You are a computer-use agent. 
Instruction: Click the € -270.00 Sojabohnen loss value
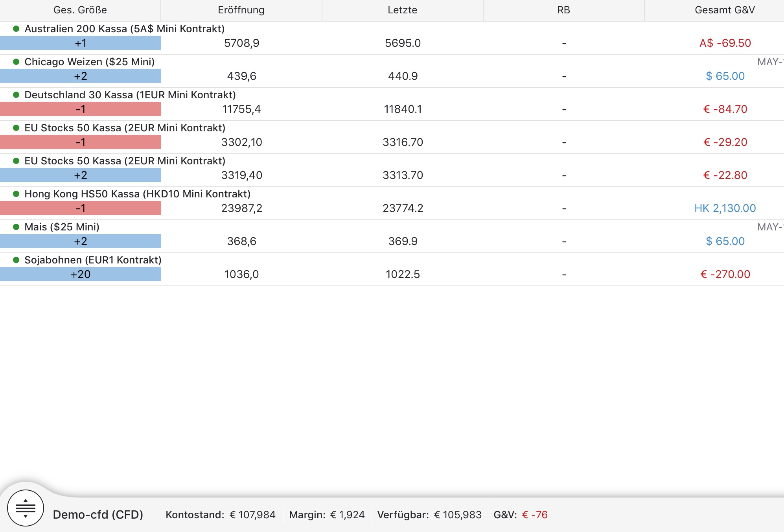[x=725, y=274]
